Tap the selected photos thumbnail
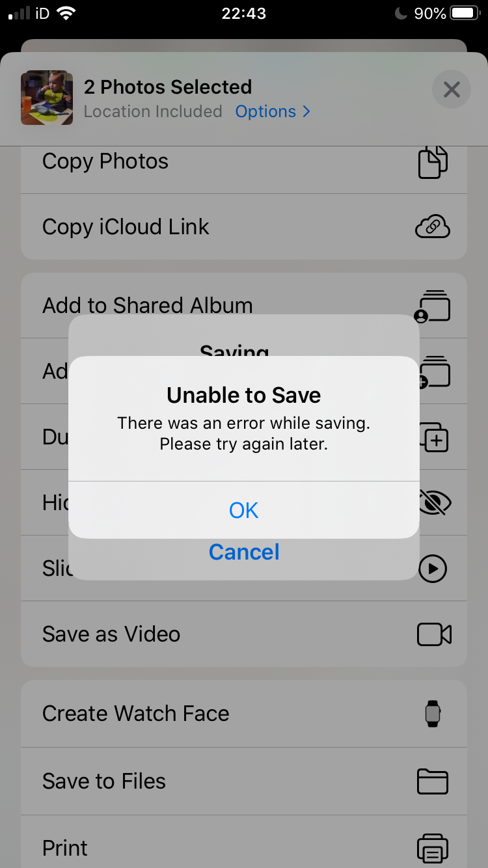The image size is (488, 868). pyautogui.click(x=47, y=98)
